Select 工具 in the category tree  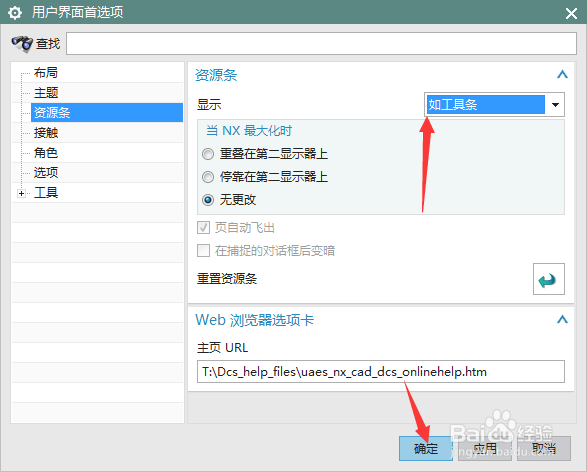tap(46, 193)
